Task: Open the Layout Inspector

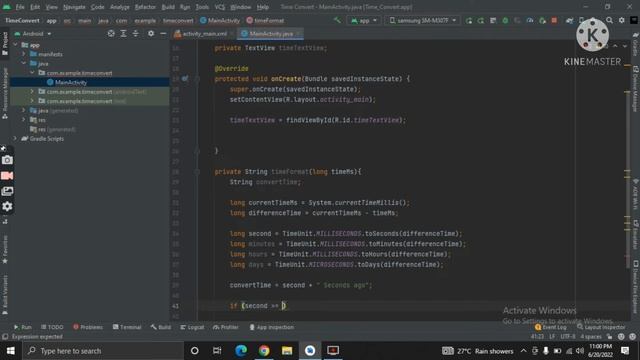Action: [x=601, y=327]
